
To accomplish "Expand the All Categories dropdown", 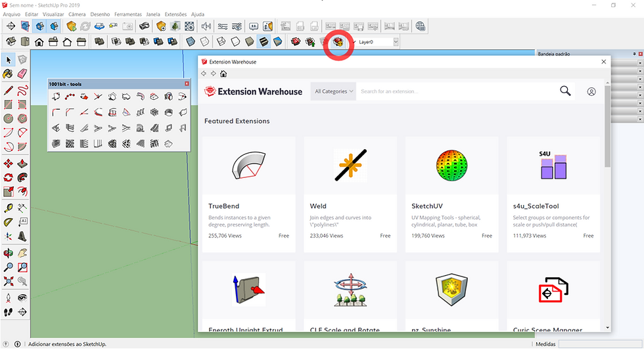I will tap(334, 91).
